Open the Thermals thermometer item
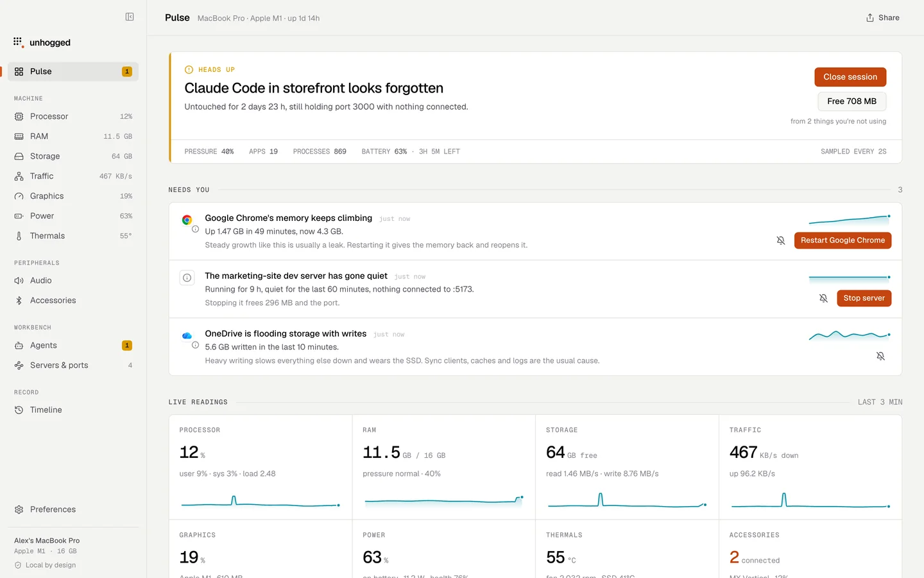Image resolution: width=924 pixels, height=578 pixels. click(x=19, y=236)
